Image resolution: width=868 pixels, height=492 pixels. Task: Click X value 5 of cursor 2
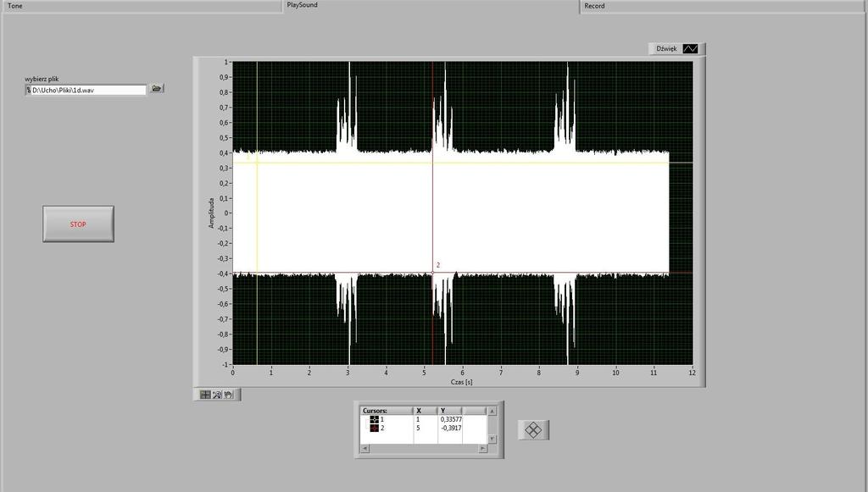tap(418, 428)
